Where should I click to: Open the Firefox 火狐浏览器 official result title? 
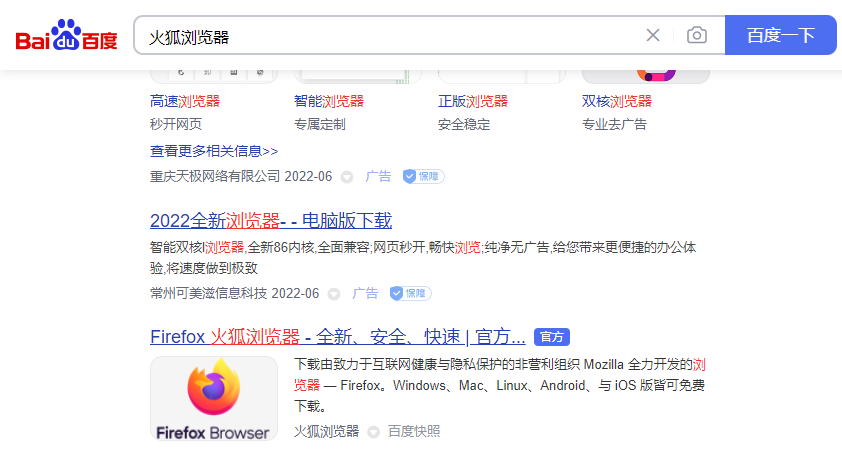[x=337, y=336]
